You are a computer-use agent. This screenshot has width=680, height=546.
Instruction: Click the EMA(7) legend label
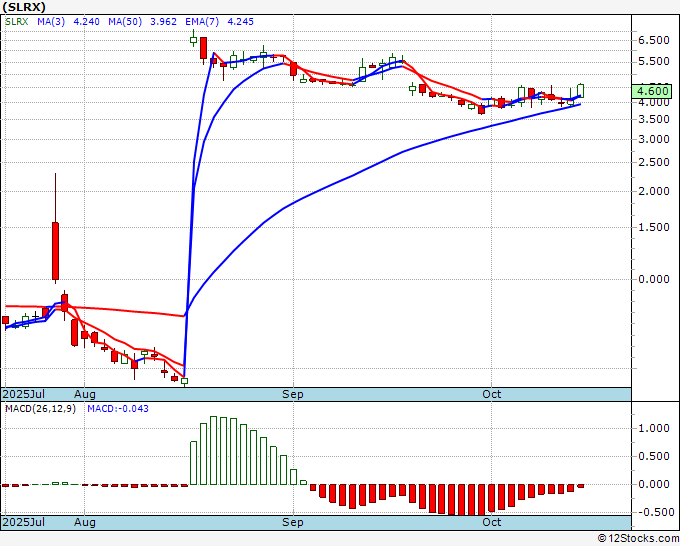(x=202, y=22)
